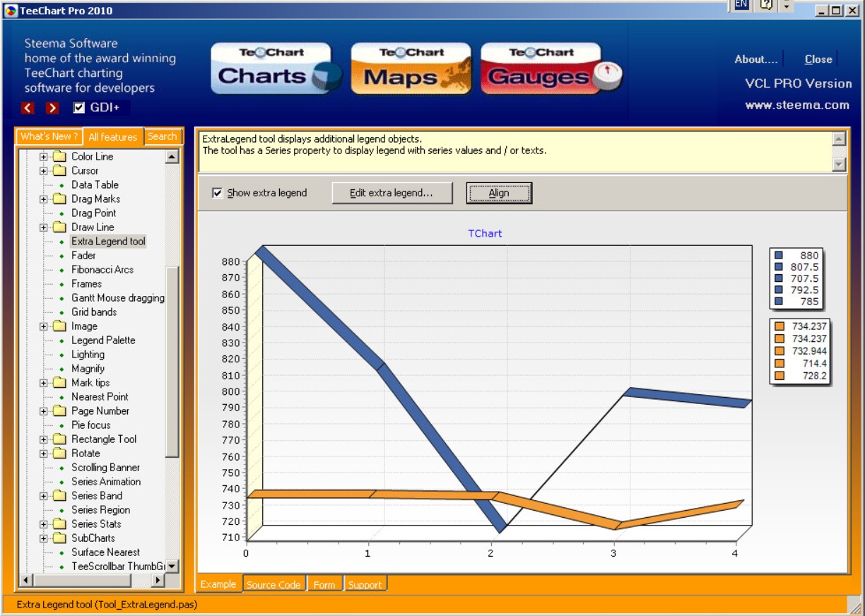Expand the Draw Line tree node

pos(44,227)
